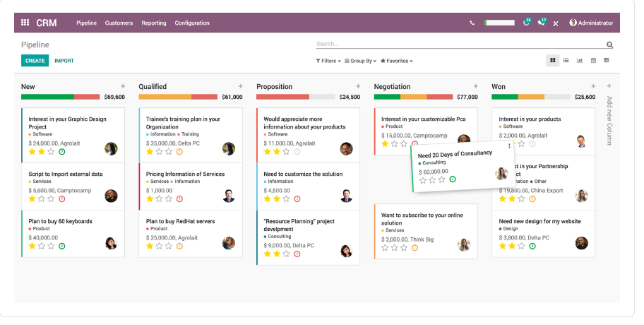The height and width of the screenshot is (325, 644).
Task: Switch to Graph view icon
Action: coord(580,60)
